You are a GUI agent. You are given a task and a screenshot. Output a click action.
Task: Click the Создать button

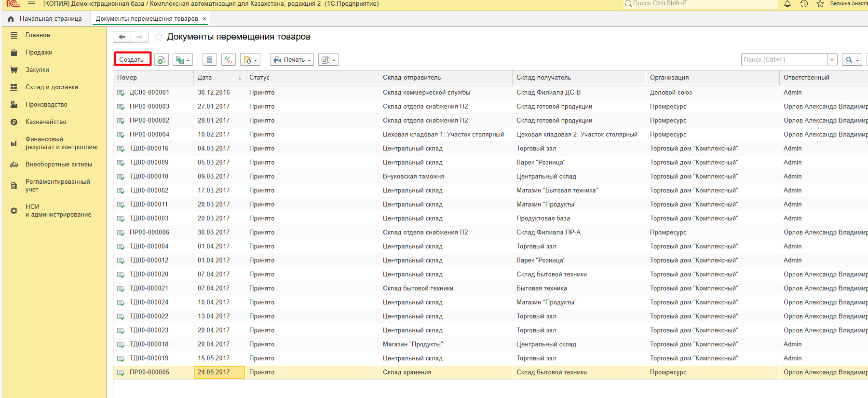[x=132, y=60]
